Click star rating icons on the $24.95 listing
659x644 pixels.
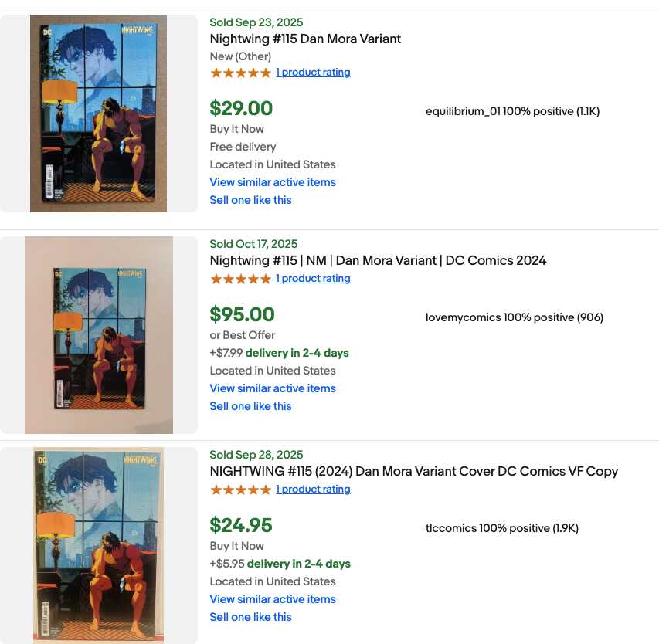(x=240, y=490)
